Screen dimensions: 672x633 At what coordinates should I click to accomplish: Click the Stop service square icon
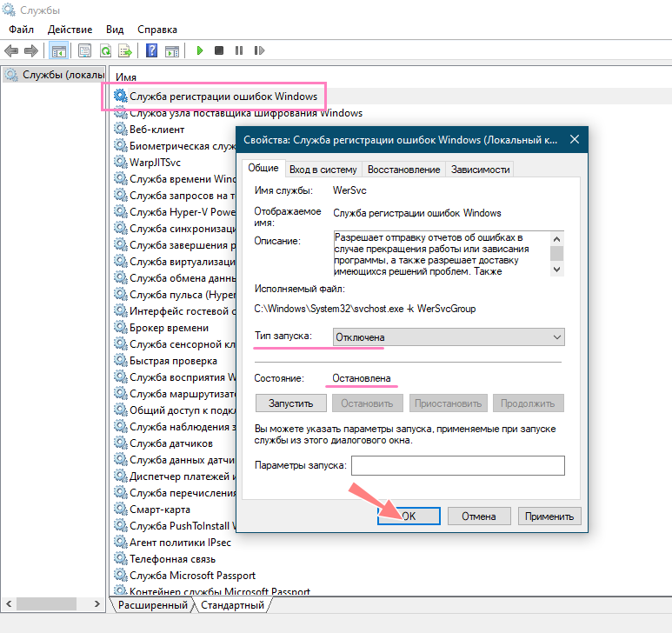point(219,50)
